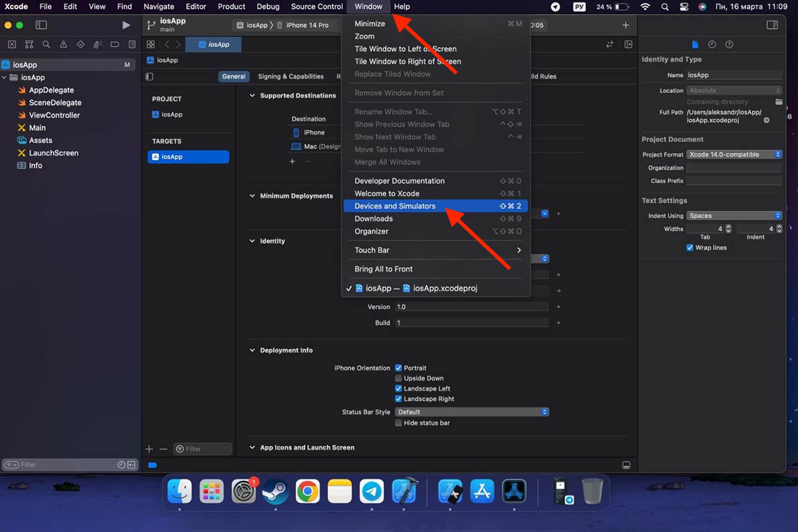The width and height of the screenshot is (798, 532).
Task: Click the Run (play) button in toolbar
Action: [126, 25]
